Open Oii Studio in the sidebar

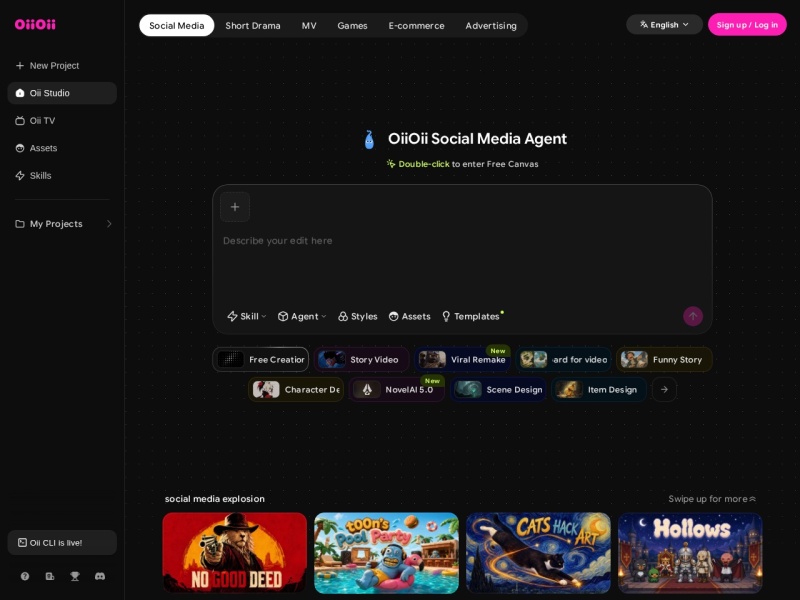pos(62,93)
